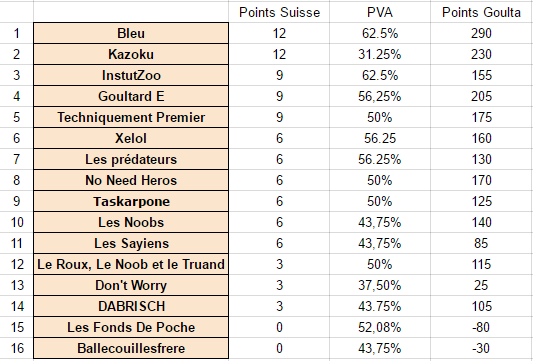Click Les Fonds De Poche's -80 value
This screenshot has height=361, width=533.
(x=481, y=327)
